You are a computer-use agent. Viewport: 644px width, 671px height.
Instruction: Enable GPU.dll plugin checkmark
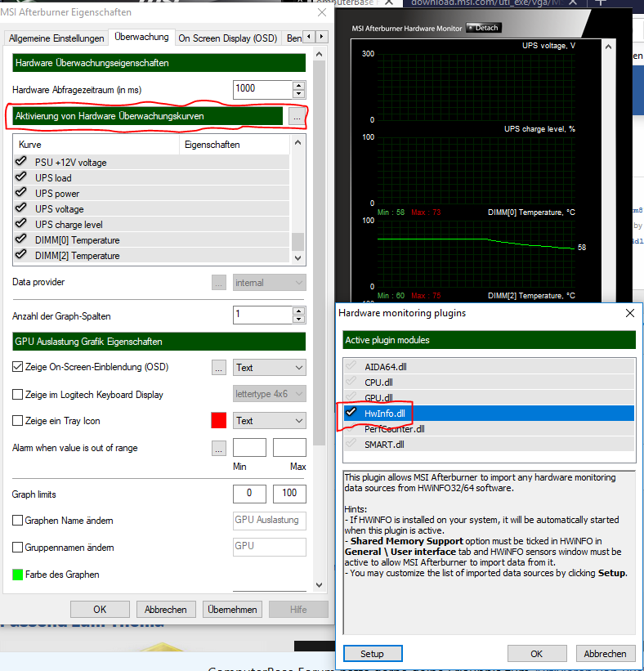coord(351,397)
